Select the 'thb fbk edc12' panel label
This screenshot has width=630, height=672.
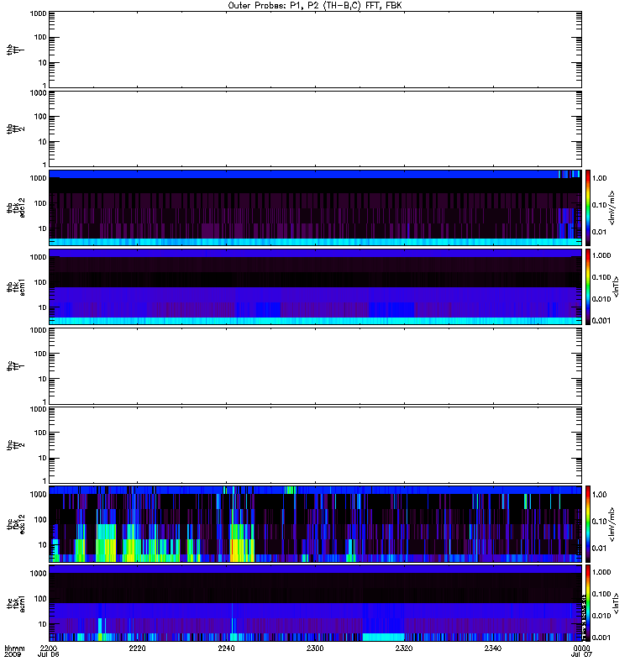(15, 207)
